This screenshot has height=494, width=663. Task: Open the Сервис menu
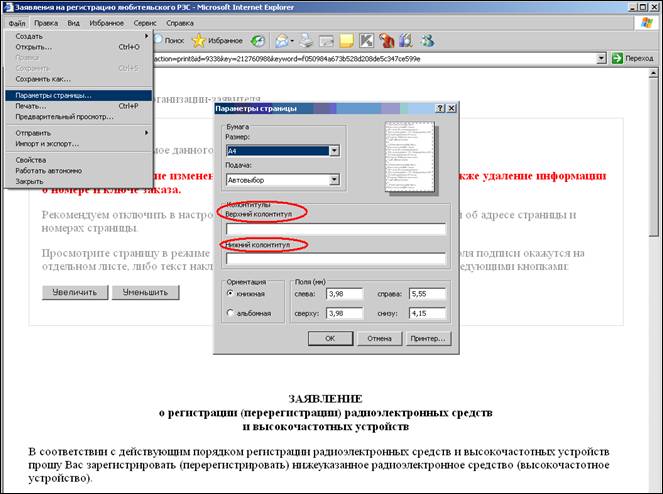tap(145, 23)
